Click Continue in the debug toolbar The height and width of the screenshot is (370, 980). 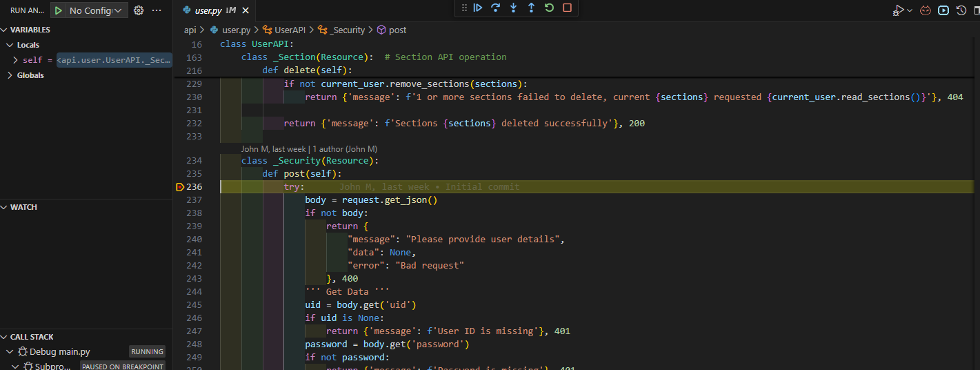coord(477,8)
